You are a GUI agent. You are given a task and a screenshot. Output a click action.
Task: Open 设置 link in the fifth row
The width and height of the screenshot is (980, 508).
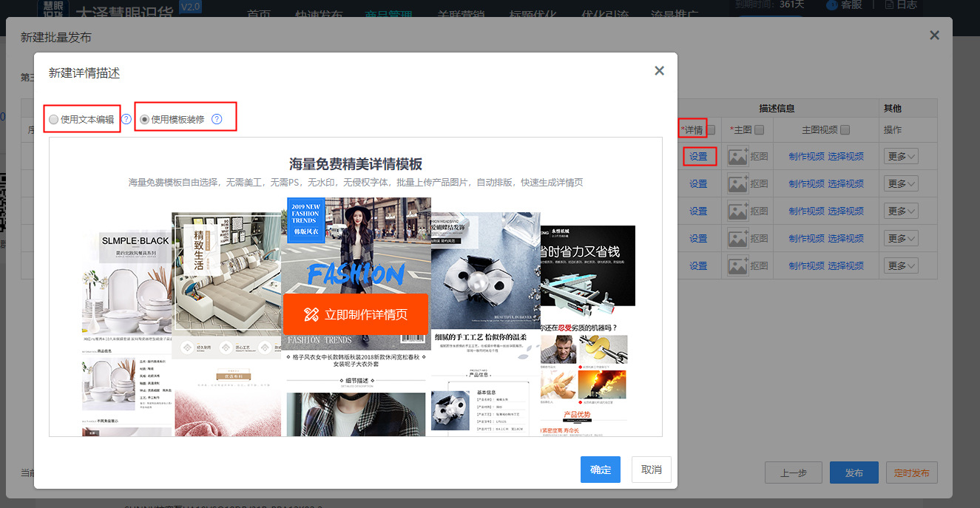pos(698,266)
